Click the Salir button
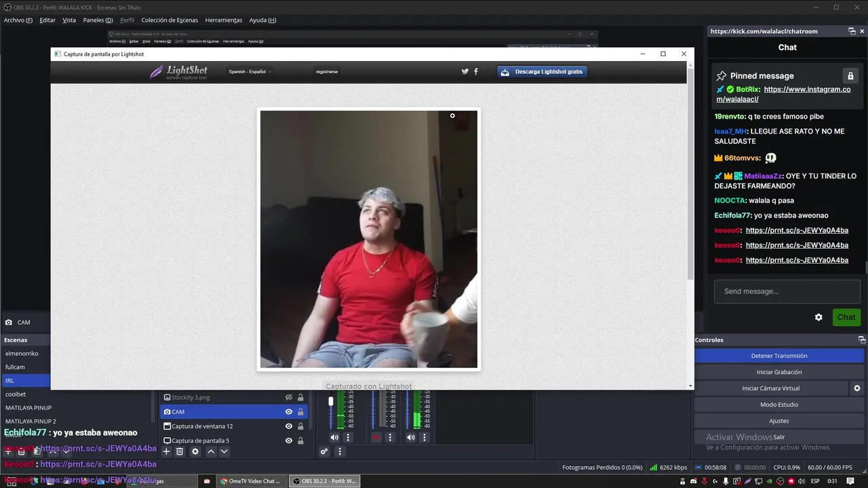The height and width of the screenshot is (488, 868). pos(779,437)
